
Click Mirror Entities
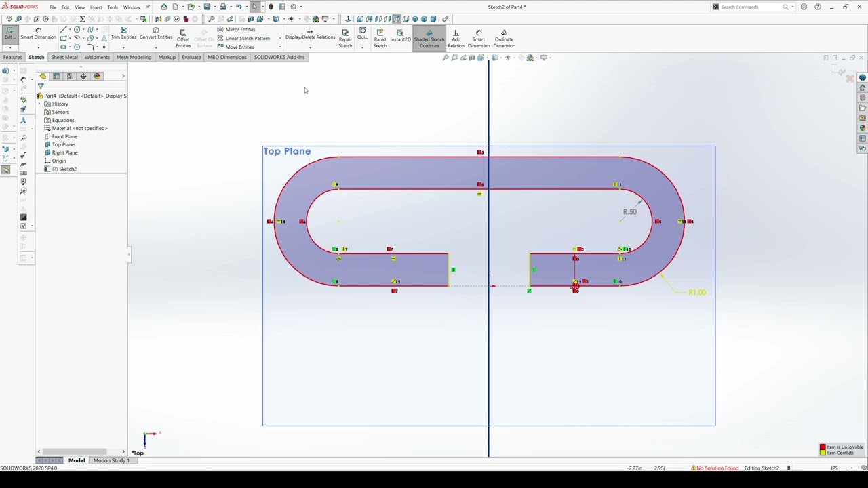(x=236, y=30)
